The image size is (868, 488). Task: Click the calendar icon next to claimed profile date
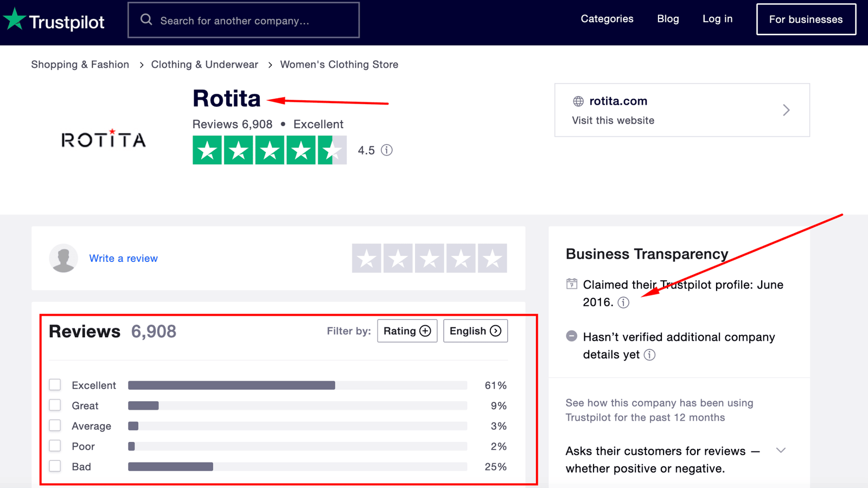coord(572,284)
